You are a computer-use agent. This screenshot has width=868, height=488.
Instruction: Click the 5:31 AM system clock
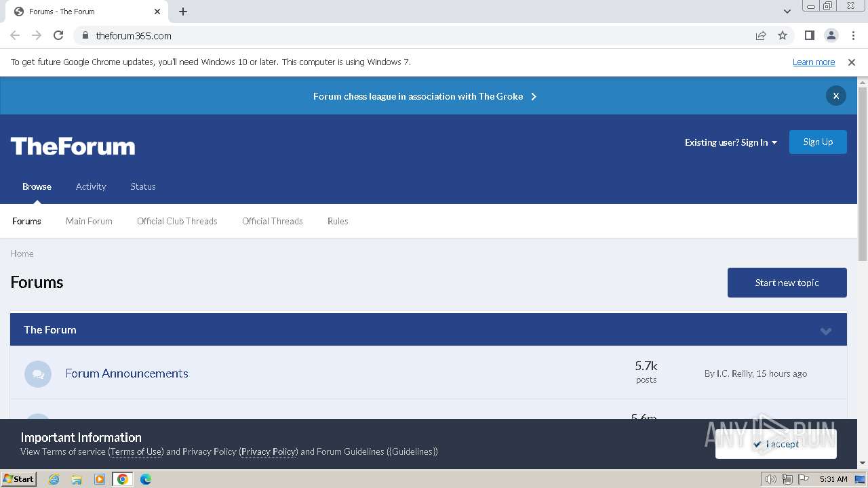(833, 479)
